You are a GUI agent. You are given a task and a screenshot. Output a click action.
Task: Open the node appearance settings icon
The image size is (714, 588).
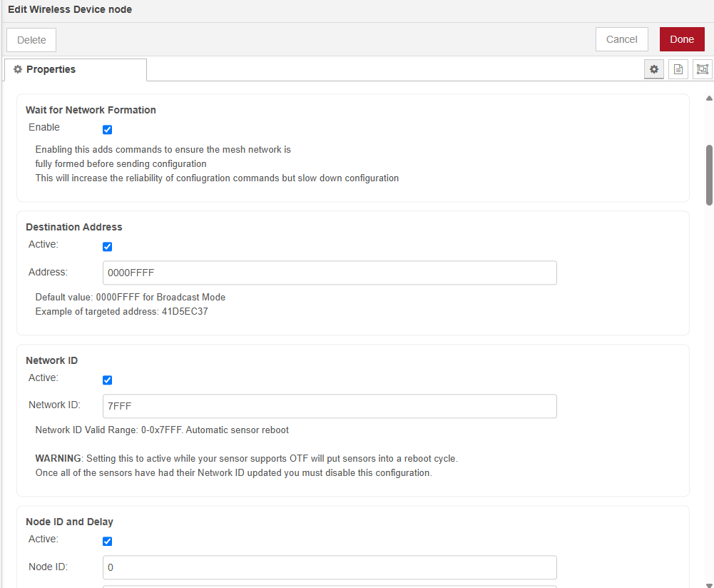pyautogui.click(x=703, y=69)
